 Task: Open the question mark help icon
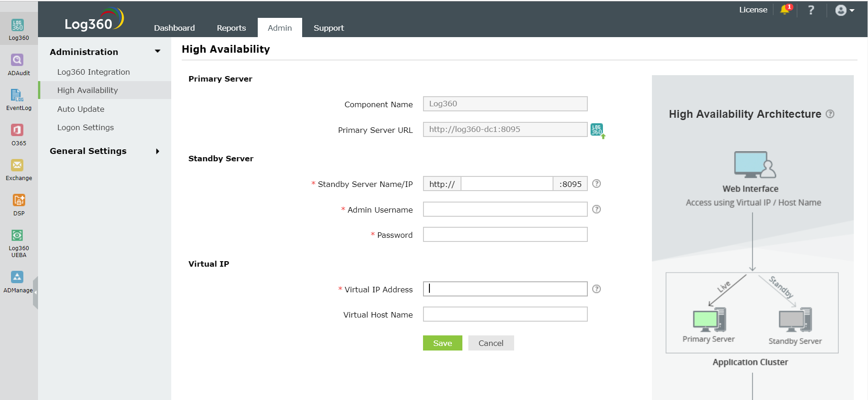pyautogui.click(x=811, y=10)
